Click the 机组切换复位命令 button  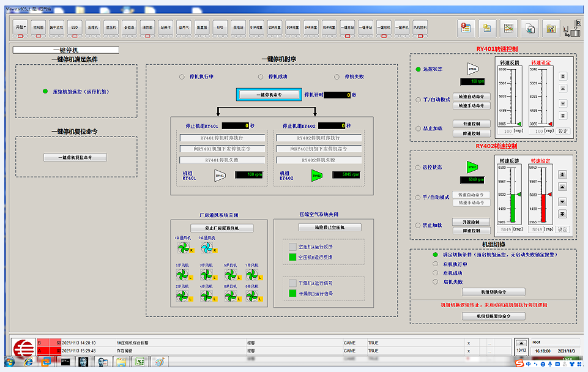click(x=493, y=316)
